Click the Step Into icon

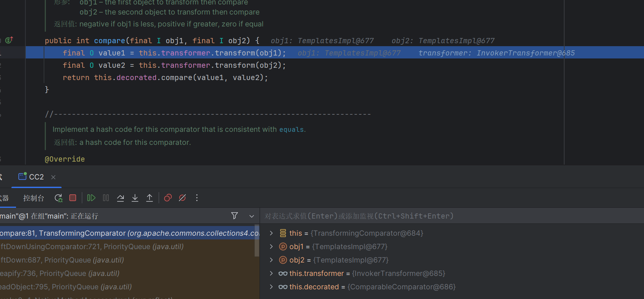tap(135, 198)
